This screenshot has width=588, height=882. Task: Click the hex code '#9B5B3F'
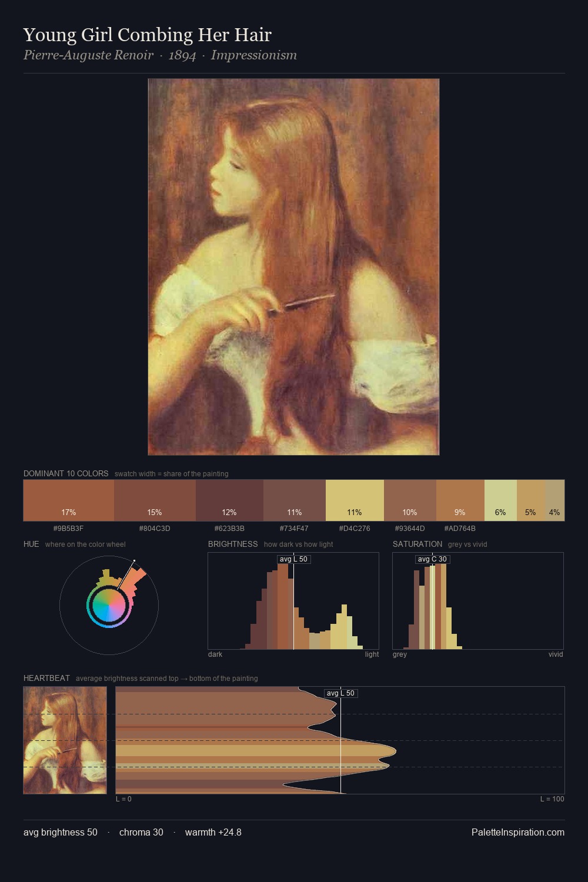(x=68, y=529)
